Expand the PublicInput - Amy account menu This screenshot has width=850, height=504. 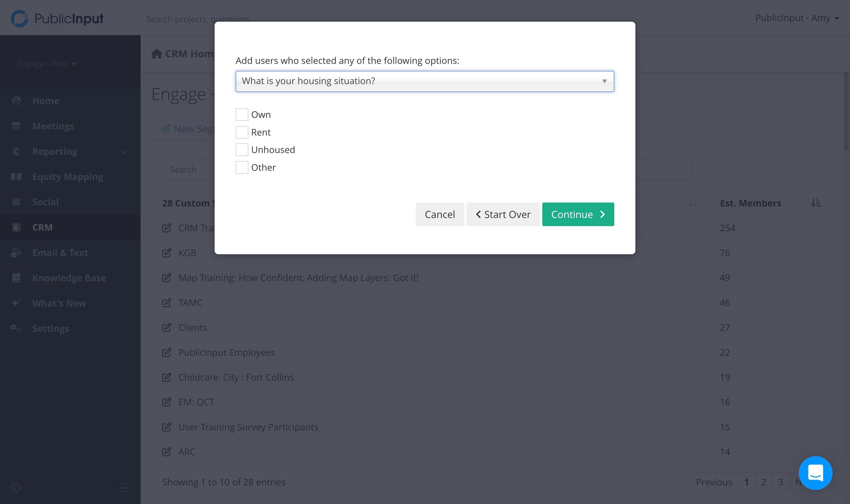tap(797, 18)
